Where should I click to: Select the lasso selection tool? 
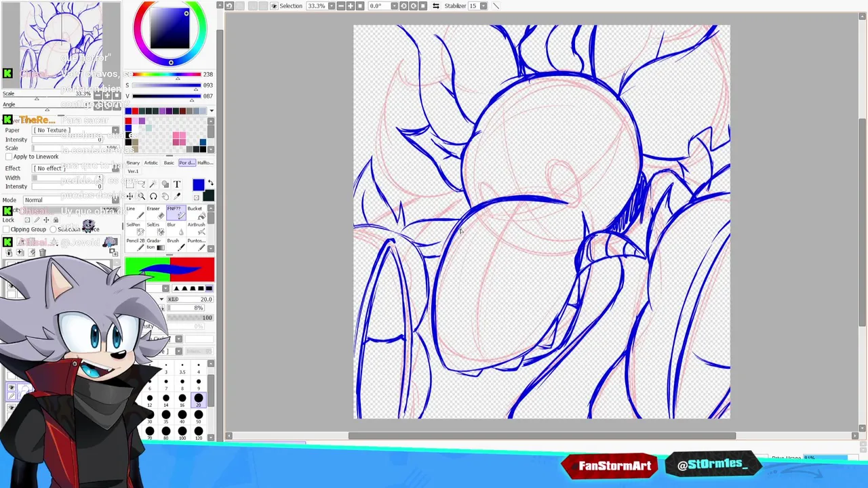coord(142,184)
